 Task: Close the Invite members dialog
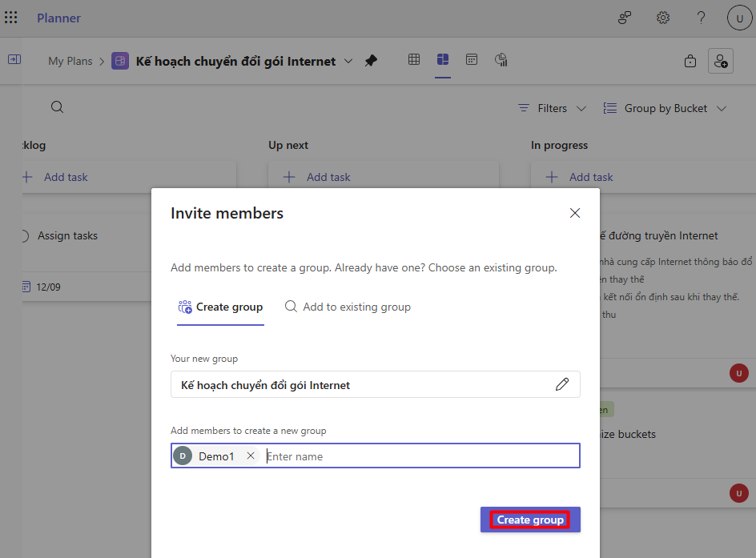574,213
